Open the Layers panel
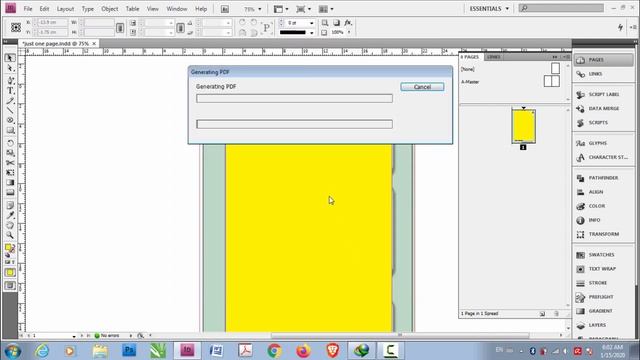 [x=604, y=325]
